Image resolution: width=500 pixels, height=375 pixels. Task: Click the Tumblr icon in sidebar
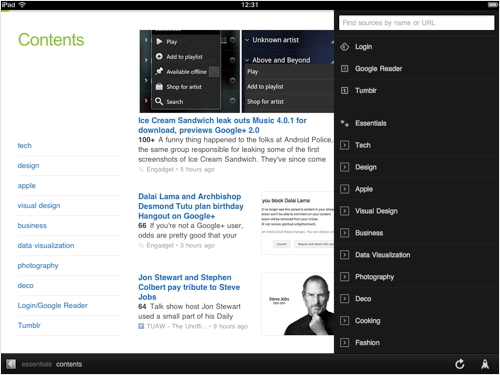[345, 90]
